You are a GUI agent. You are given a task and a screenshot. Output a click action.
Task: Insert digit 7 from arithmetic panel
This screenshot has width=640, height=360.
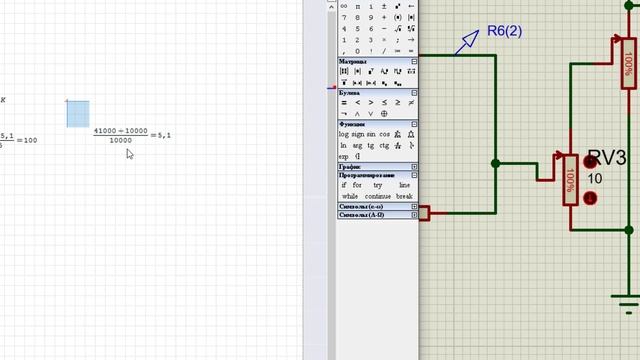coord(344,18)
